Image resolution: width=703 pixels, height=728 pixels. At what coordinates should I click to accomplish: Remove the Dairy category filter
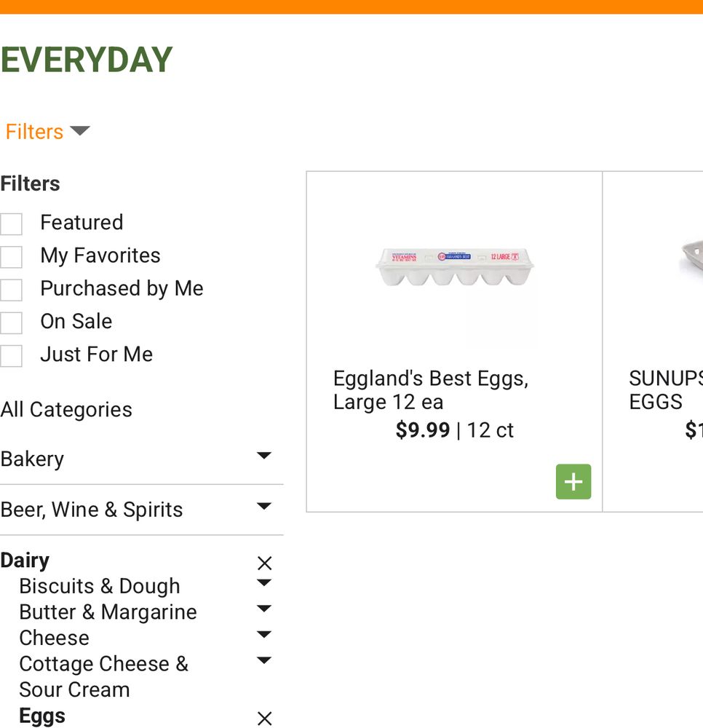point(264,562)
